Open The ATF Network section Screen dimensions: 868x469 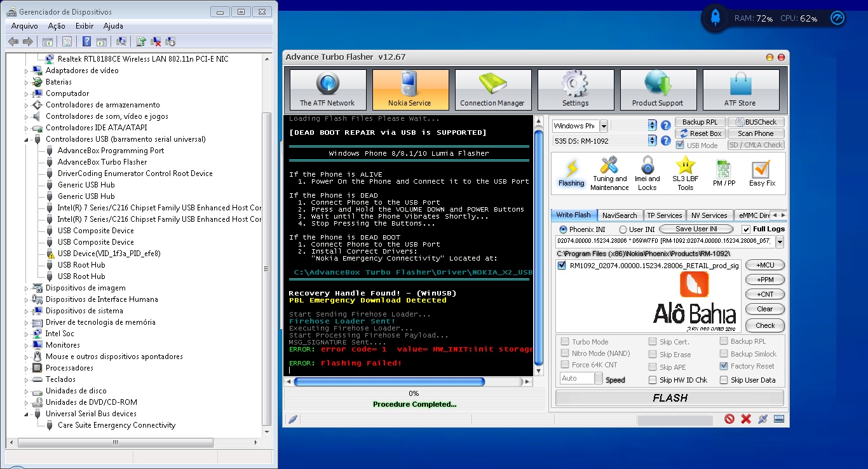328,90
